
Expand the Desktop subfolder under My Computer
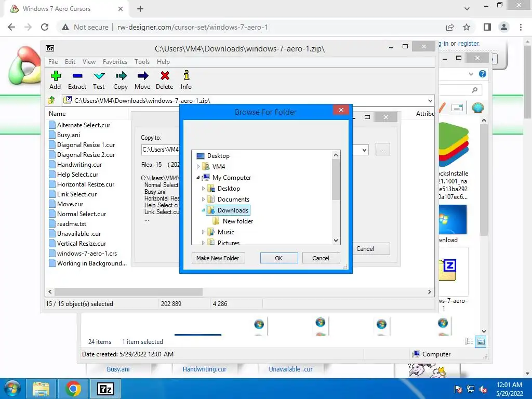[x=203, y=188]
